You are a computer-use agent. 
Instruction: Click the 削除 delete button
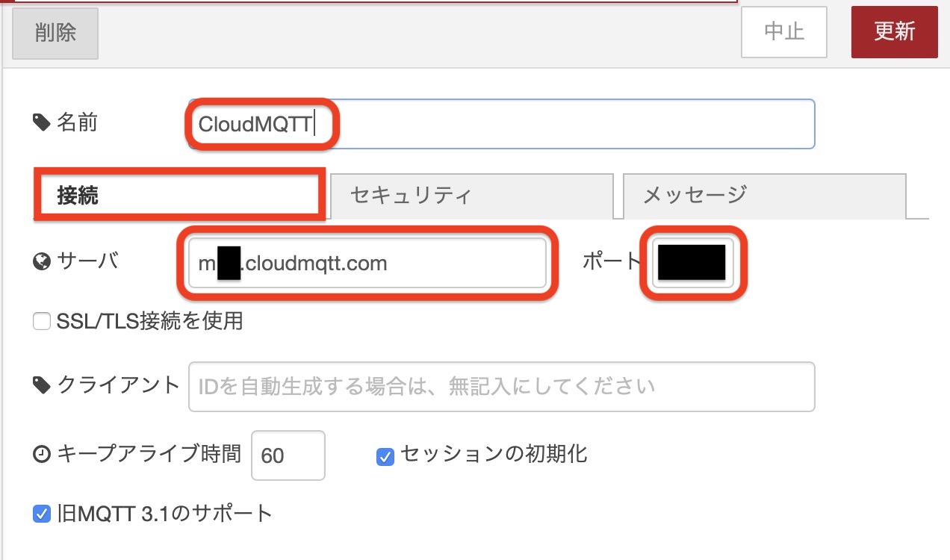(55, 32)
